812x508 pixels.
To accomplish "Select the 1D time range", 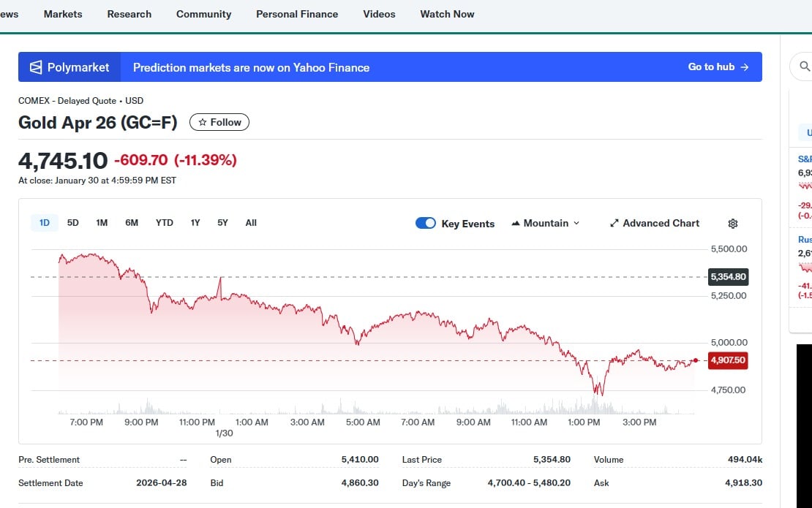I will [x=45, y=223].
